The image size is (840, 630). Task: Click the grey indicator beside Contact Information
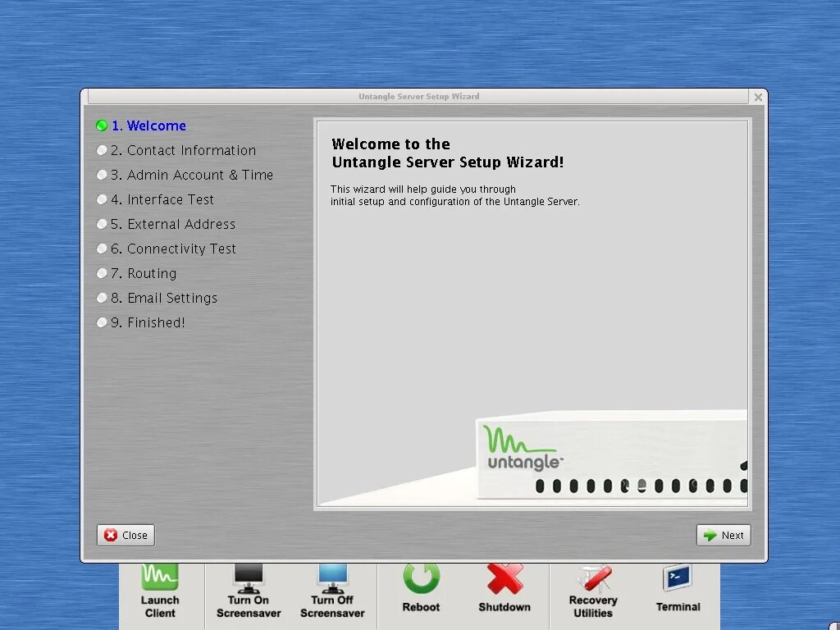click(102, 151)
